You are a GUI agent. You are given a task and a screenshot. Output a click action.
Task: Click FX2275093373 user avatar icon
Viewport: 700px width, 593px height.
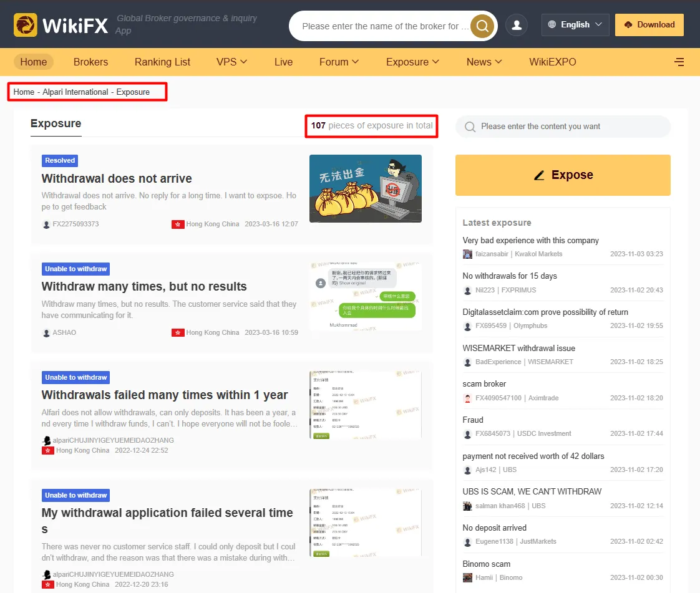(x=46, y=224)
